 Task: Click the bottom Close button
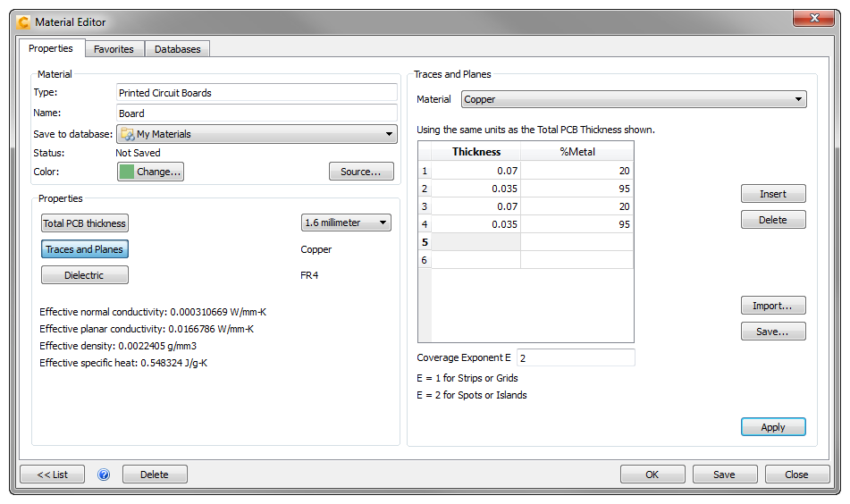click(x=797, y=475)
